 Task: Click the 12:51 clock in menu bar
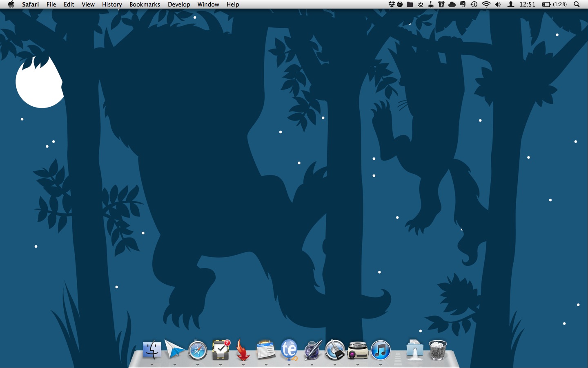(527, 4)
